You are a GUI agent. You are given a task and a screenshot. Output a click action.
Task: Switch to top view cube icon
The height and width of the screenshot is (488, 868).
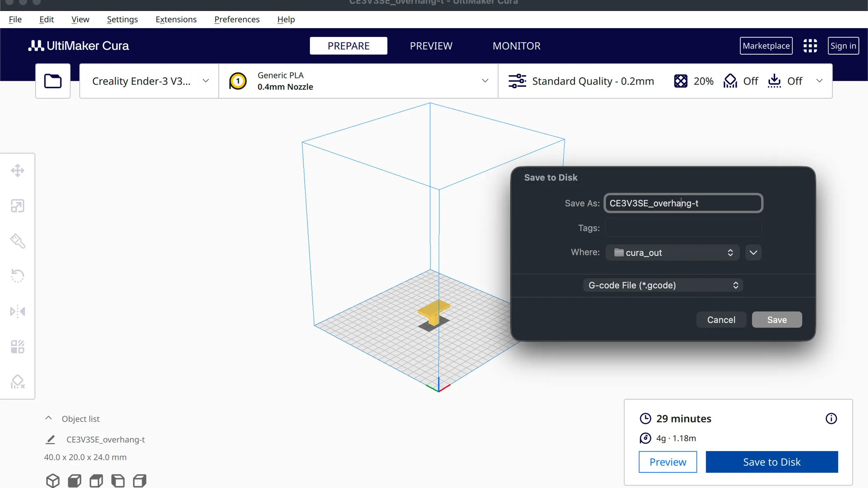pos(96,481)
